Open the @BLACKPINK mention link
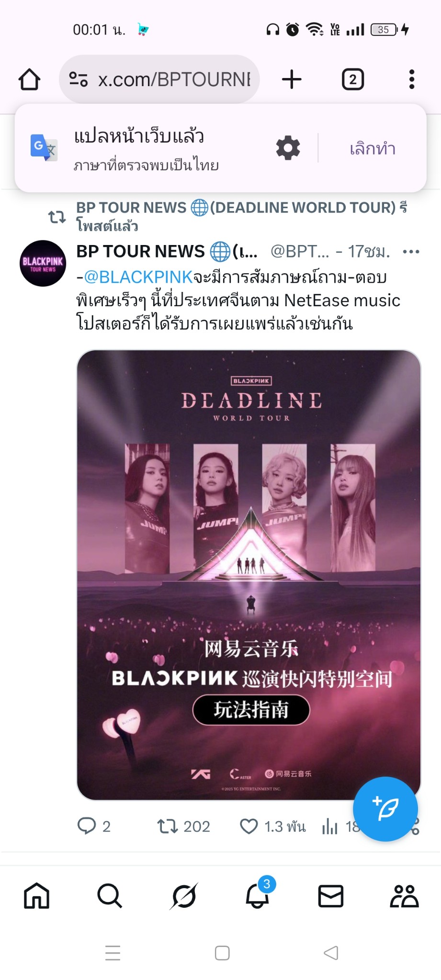 138,277
